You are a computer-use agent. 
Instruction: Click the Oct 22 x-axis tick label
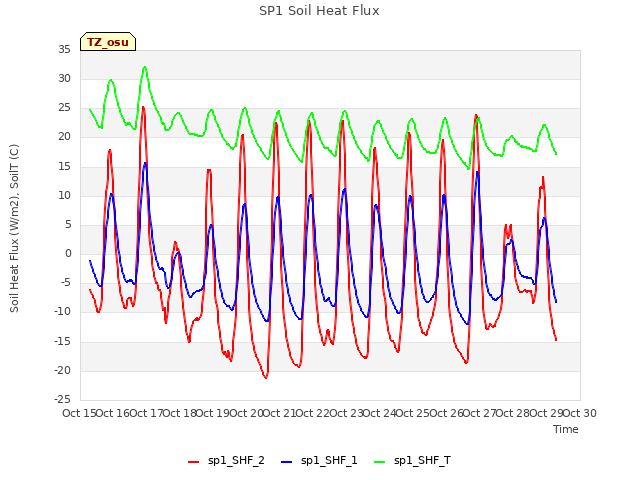(313, 413)
